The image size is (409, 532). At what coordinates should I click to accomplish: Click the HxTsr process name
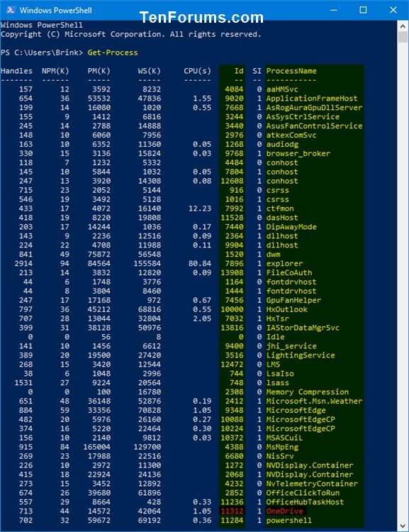(x=278, y=318)
